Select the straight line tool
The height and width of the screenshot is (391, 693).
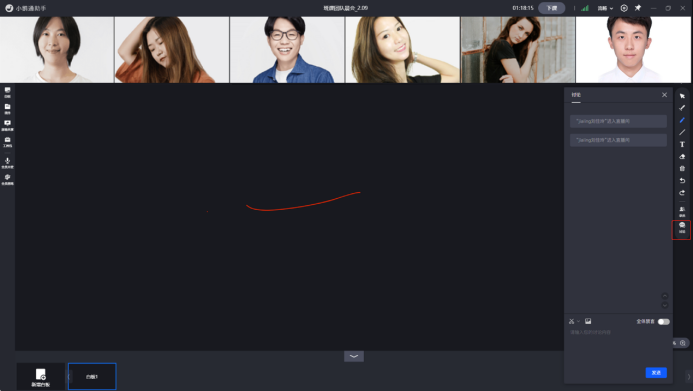(682, 132)
